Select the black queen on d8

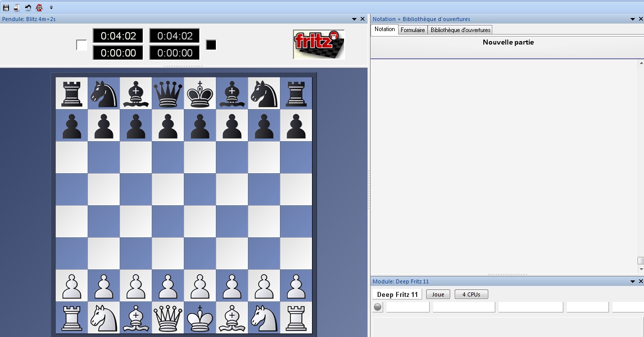[x=168, y=93]
